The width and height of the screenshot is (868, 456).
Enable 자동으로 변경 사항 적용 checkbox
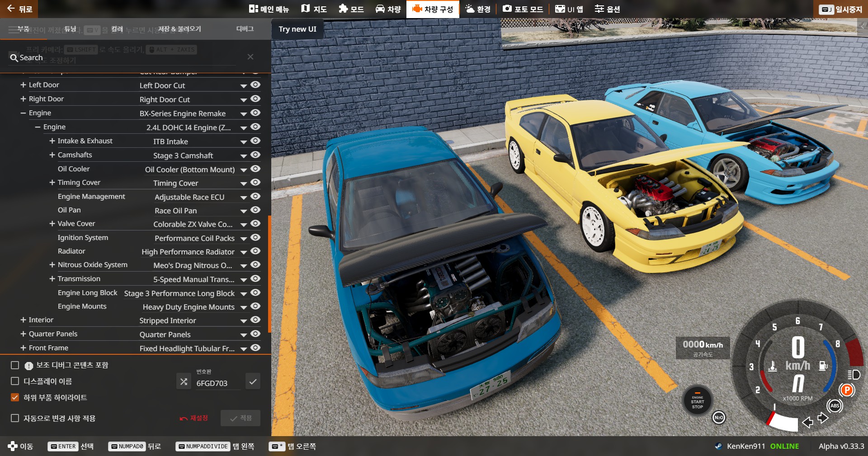coord(15,418)
